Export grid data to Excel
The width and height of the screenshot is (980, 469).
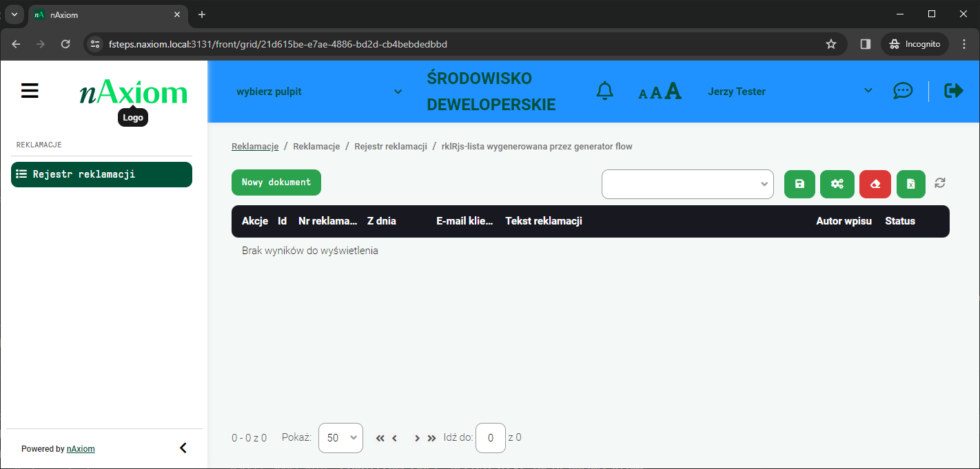coord(910,184)
